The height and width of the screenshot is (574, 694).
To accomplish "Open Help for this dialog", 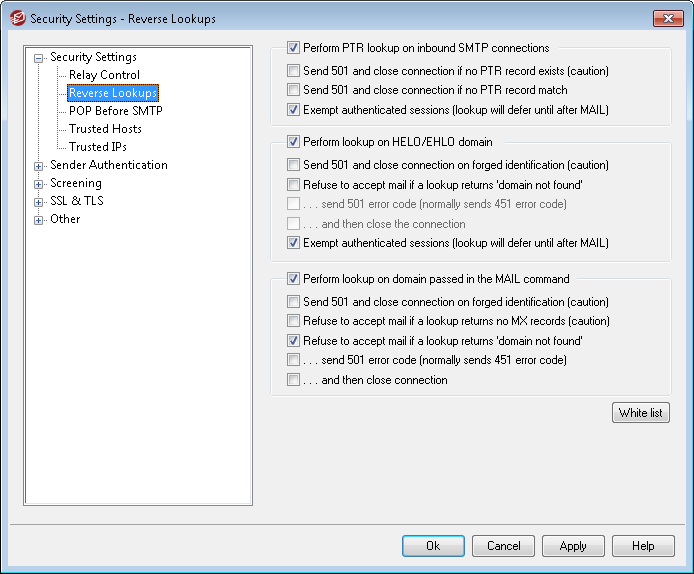I will (643, 546).
